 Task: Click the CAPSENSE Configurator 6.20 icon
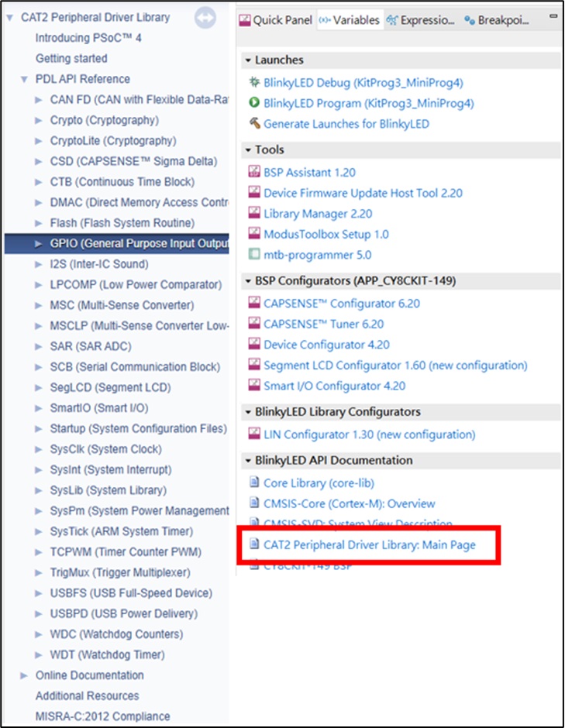(254, 303)
